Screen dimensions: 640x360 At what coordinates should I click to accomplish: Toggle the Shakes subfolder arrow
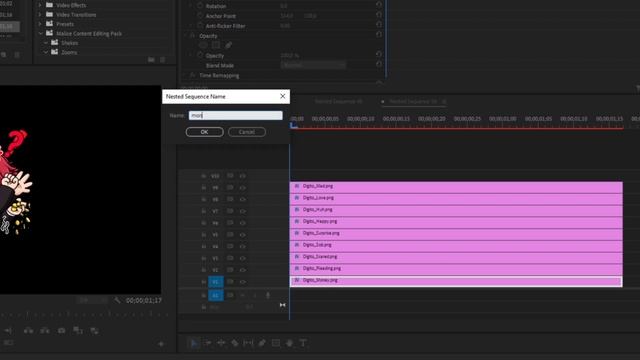(x=46, y=42)
